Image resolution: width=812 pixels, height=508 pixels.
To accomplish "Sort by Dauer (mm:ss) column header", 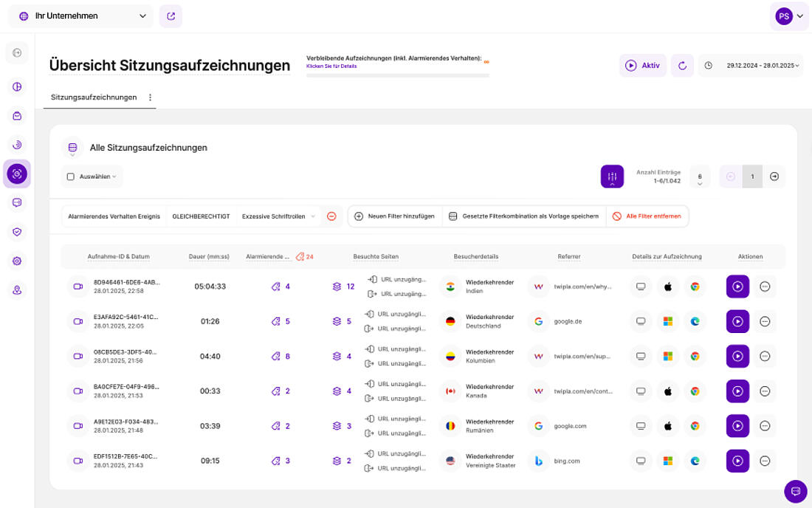I will coord(209,257).
